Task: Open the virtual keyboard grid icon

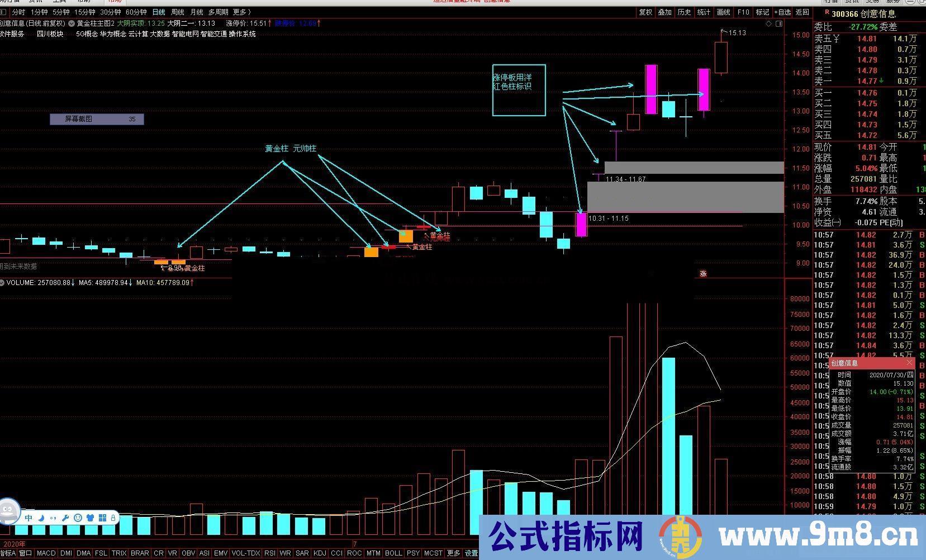Action: tap(103, 518)
